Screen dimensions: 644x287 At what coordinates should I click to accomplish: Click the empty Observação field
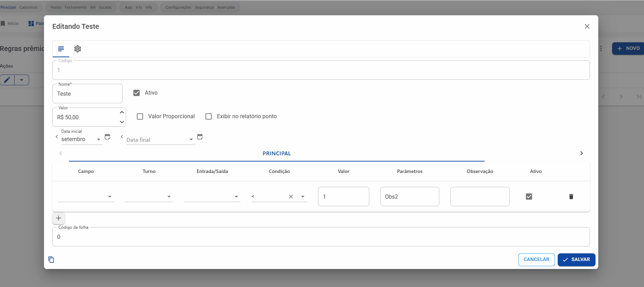point(480,197)
